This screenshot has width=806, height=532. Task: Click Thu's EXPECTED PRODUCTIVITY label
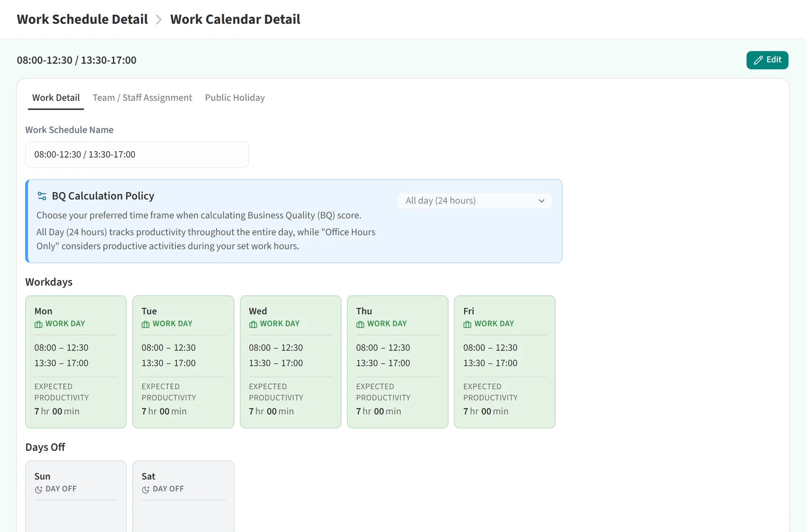pyautogui.click(x=383, y=392)
